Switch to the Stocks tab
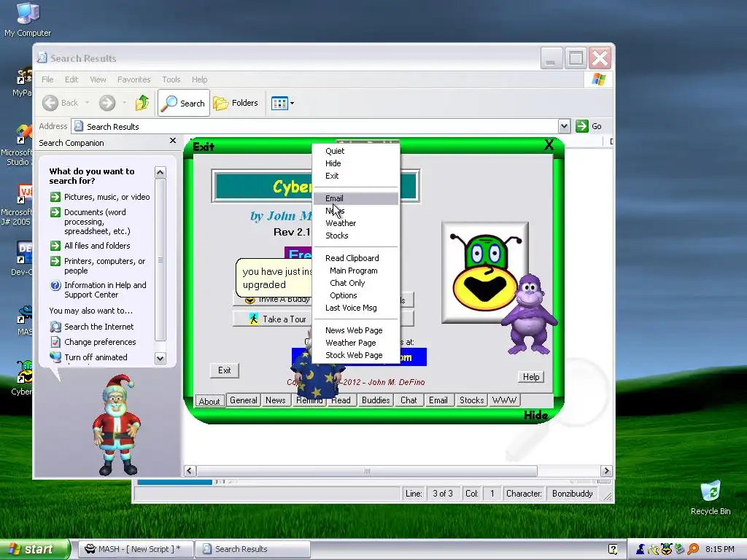 tap(472, 400)
